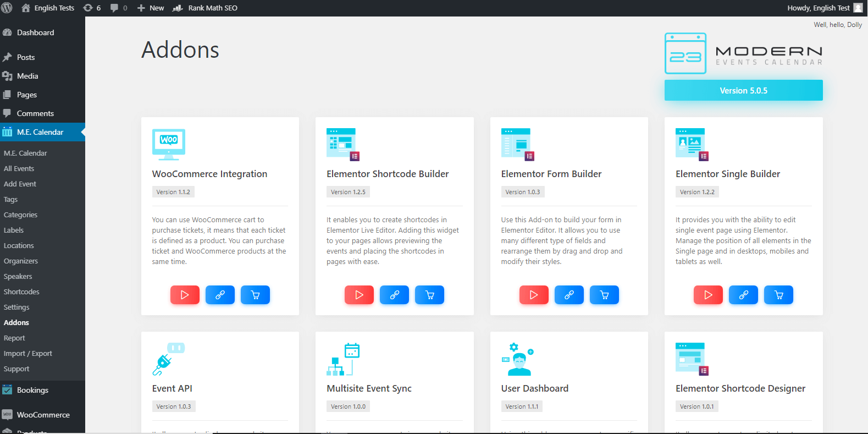Image resolution: width=868 pixels, height=434 pixels.
Task: Click the Modern Events Calendar logo
Action: tap(743, 53)
